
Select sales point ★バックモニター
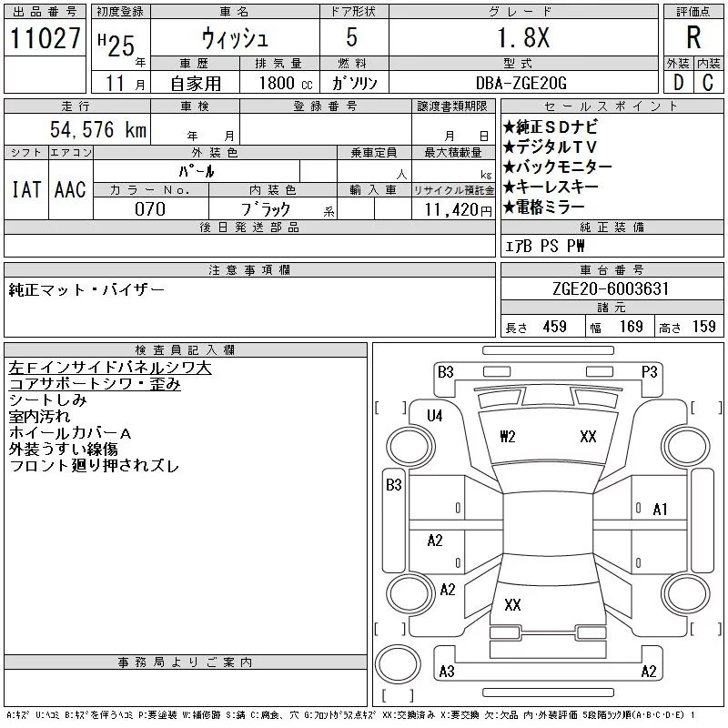pos(558,167)
